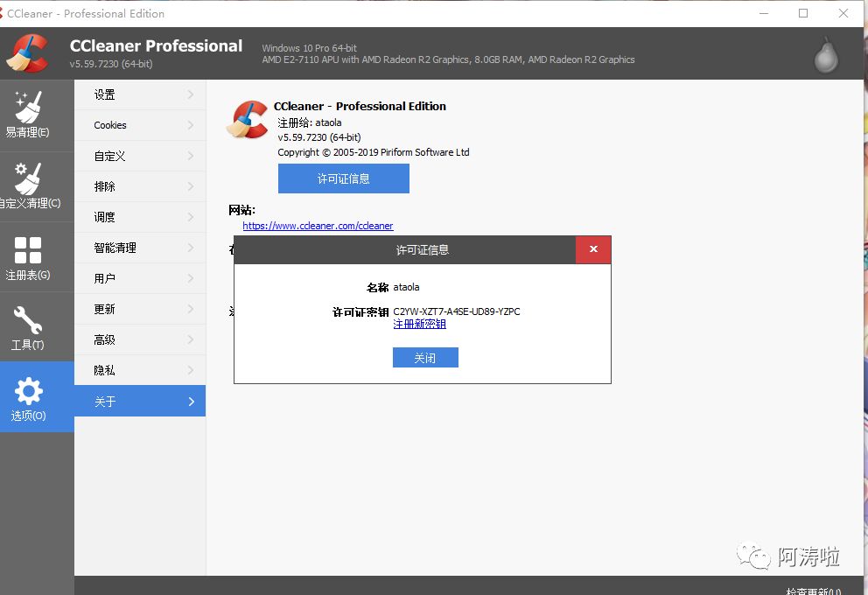
Task: Click 许可证信息 license info button
Action: 343,178
